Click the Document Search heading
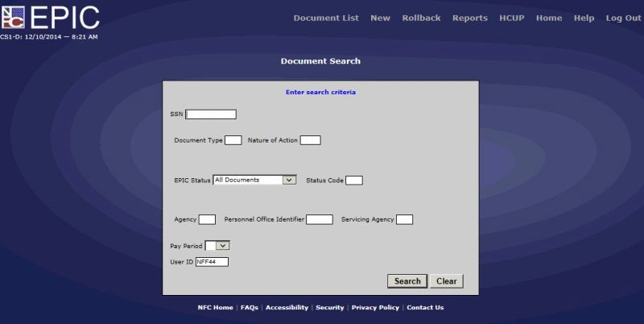The height and width of the screenshot is (324, 644). [x=320, y=61]
